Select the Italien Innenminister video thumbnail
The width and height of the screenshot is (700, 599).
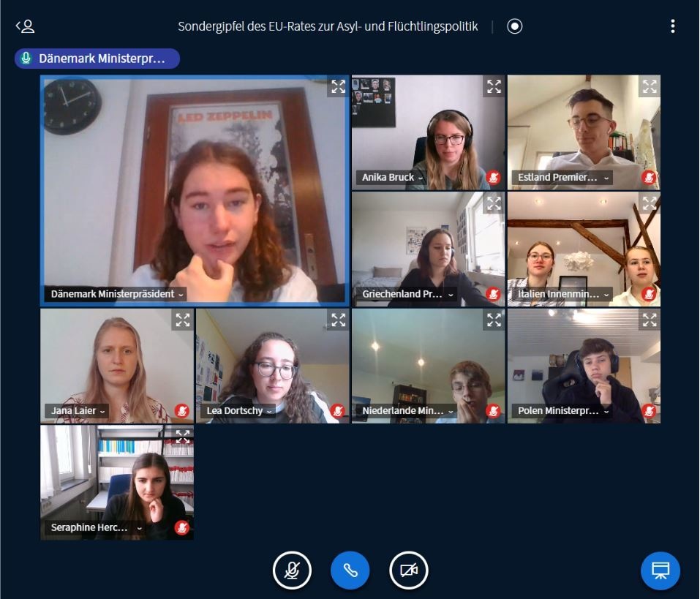pos(584,249)
